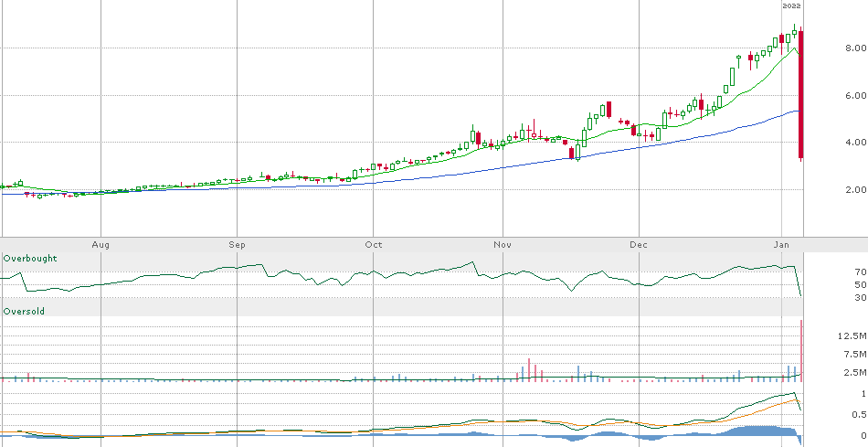This screenshot has height=447, width=868.
Task: Click the 2.00 price axis label
Action: (856, 189)
